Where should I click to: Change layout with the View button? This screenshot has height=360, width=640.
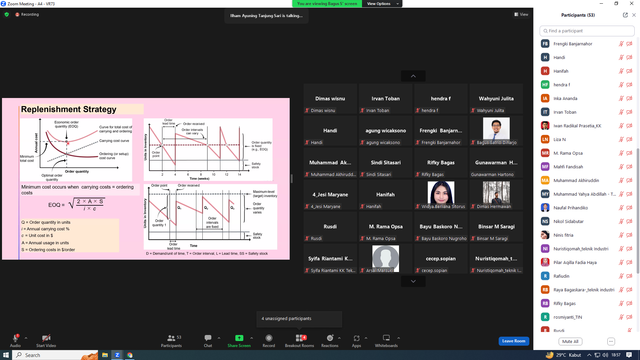tap(521, 14)
